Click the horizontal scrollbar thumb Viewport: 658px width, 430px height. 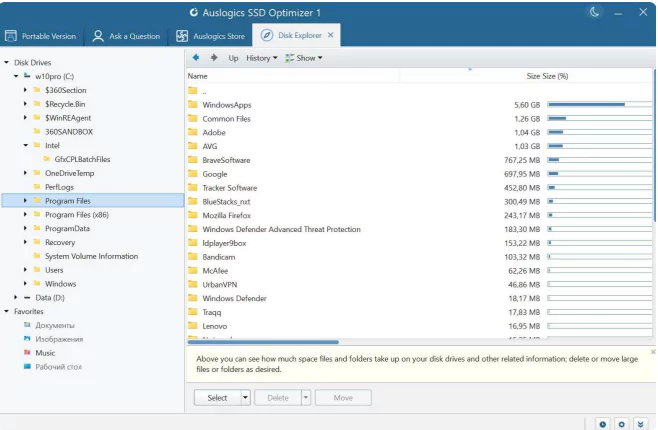[x=263, y=342]
